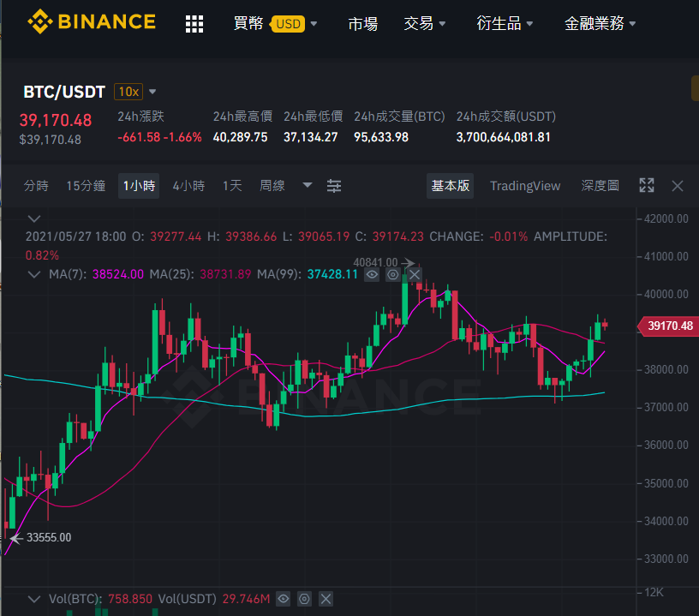Open the BTC/USDT pair dropdown arrow
The width and height of the screenshot is (699, 616).
(152, 92)
